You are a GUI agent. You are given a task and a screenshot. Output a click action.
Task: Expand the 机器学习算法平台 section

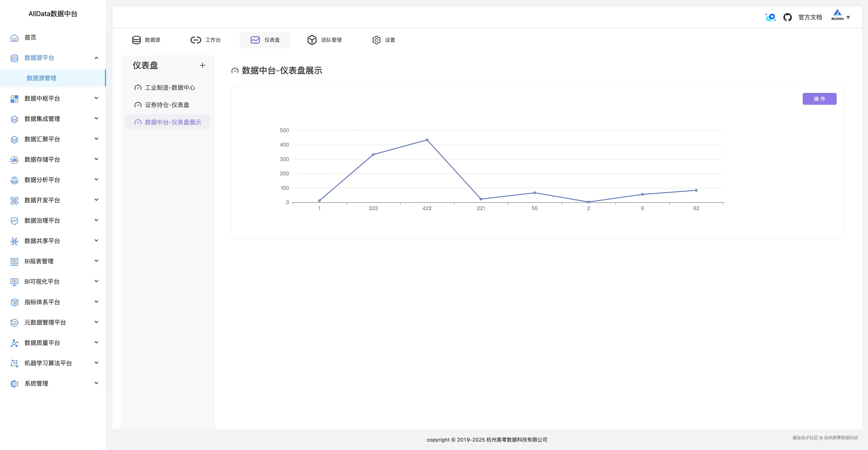(96, 363)
